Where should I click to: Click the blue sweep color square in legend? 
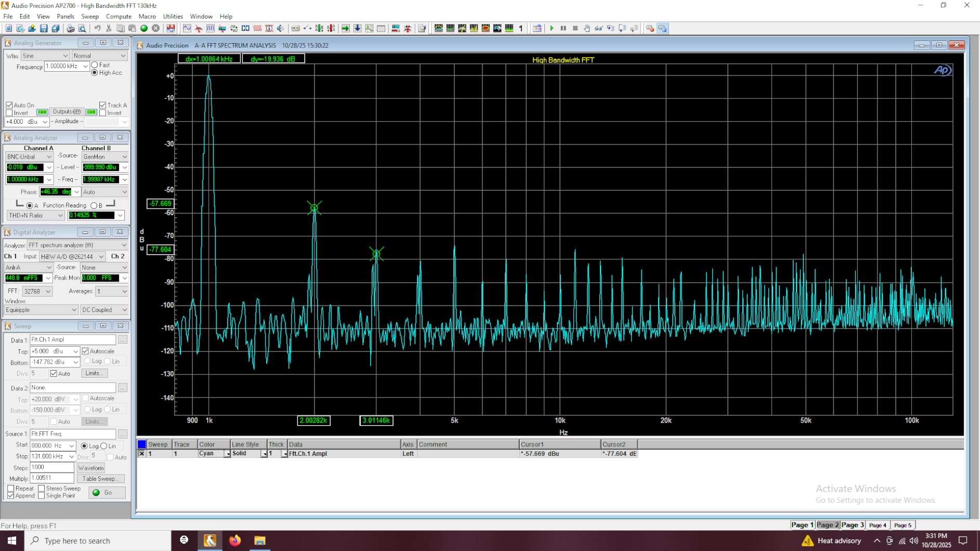tap(141, 444)
